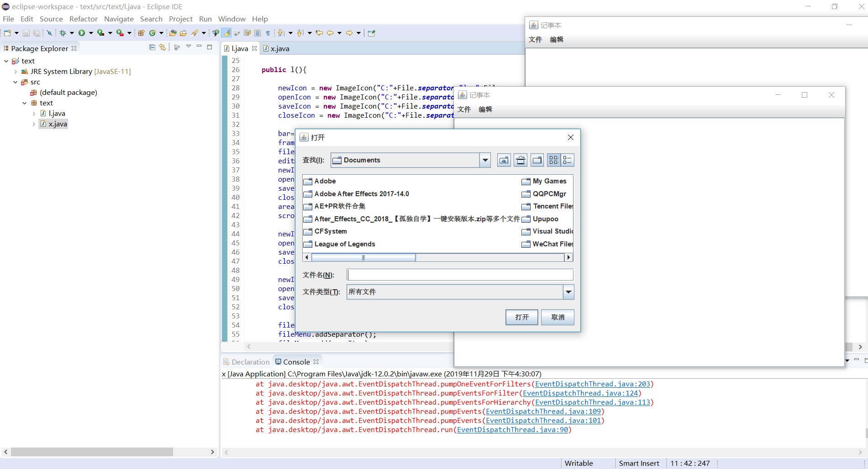
Task: Click the Open Type toolbar icon
Action: pos(173,33)
